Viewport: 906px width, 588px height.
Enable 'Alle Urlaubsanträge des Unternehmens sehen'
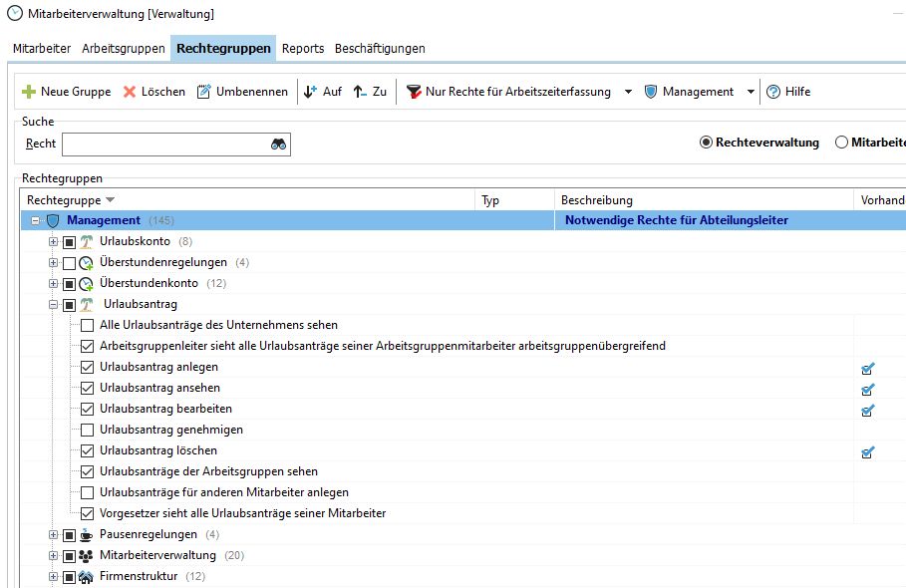click(88, 325)
